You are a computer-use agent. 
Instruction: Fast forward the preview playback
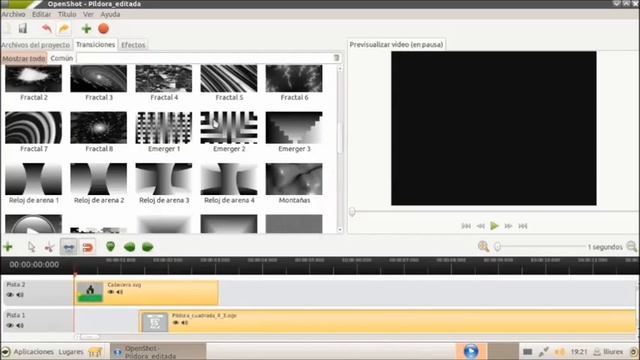click(x=508, y=226)
